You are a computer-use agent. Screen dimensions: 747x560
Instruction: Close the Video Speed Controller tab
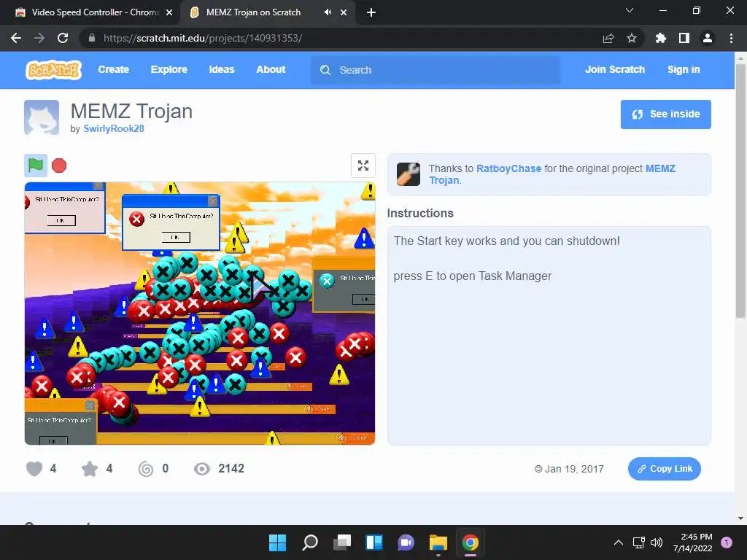(x=169, y=12)
